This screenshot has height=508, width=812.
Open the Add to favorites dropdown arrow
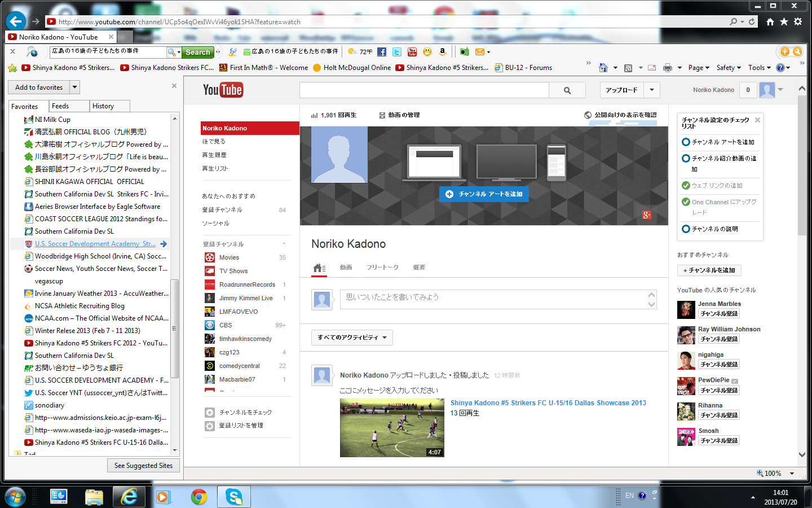pyautogui.click(x=75, y=87)
